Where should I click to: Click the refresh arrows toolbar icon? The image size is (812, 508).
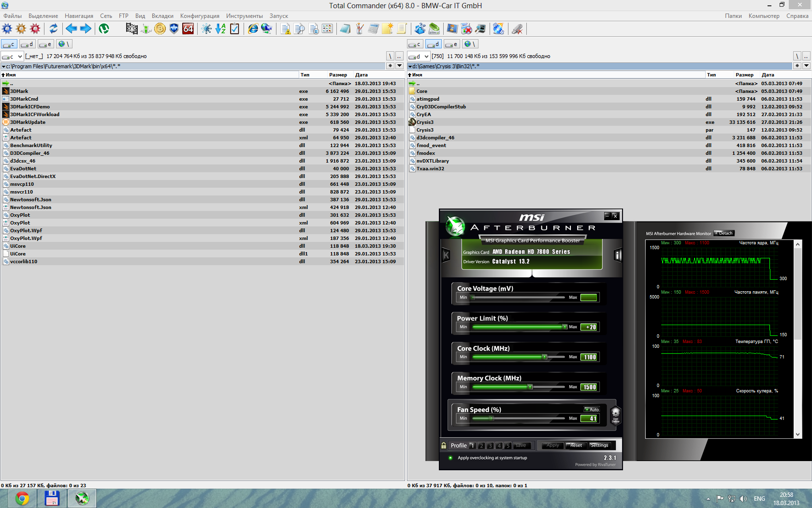coord(53,29)
